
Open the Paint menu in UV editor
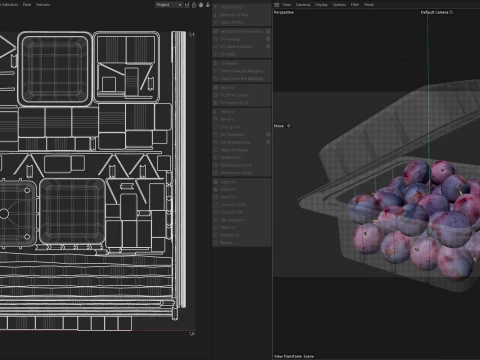click(x=27, y=5)
